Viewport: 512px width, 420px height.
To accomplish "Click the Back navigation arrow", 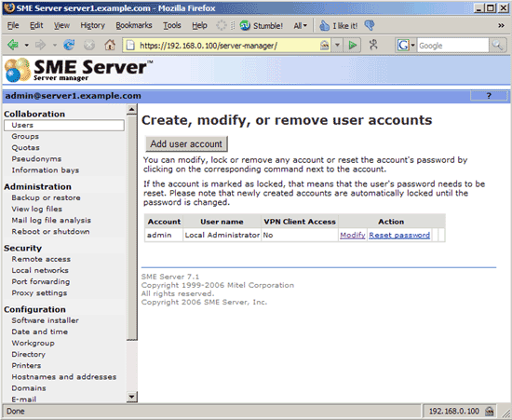I will coord(13,45).
